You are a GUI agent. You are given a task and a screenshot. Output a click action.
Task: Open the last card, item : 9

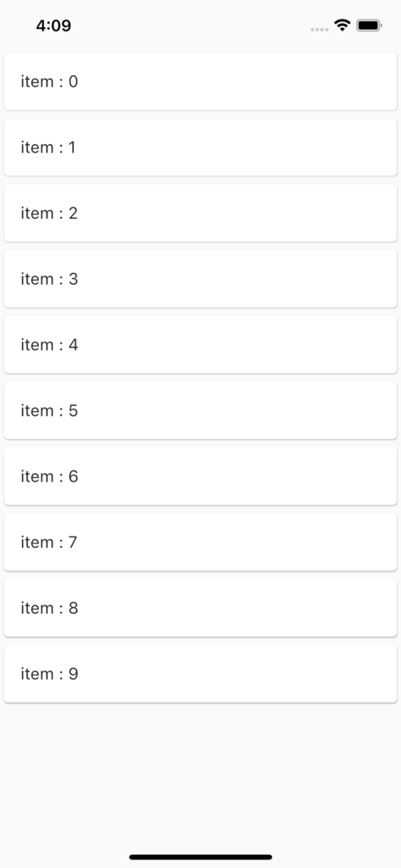200,674
